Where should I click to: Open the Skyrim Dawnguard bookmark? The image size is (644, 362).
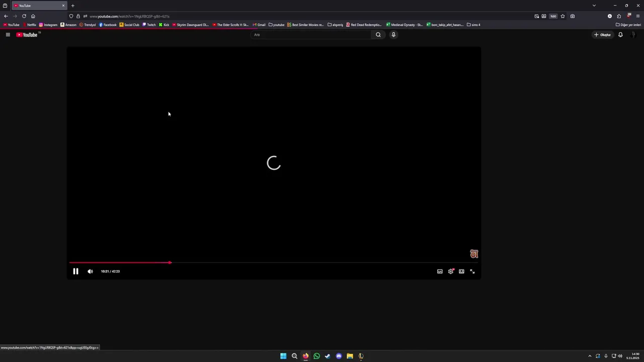[x=191, y=25]
